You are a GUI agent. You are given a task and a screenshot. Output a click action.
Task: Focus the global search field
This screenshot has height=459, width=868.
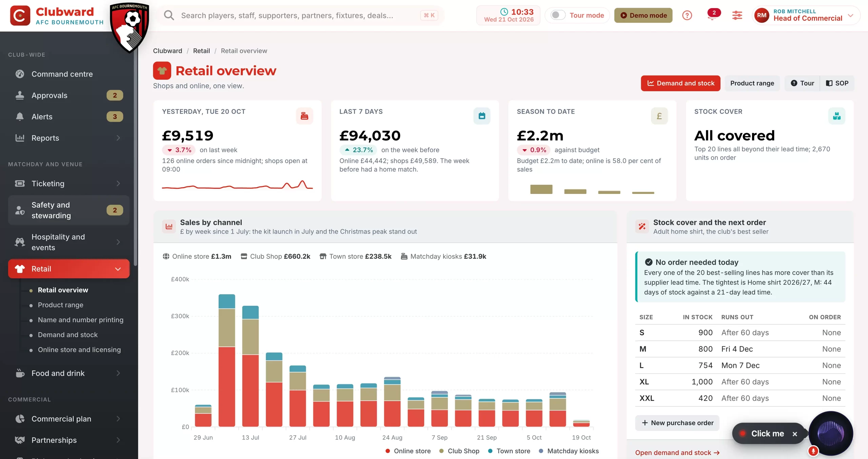pyautogui.click(x=300, y=15)
